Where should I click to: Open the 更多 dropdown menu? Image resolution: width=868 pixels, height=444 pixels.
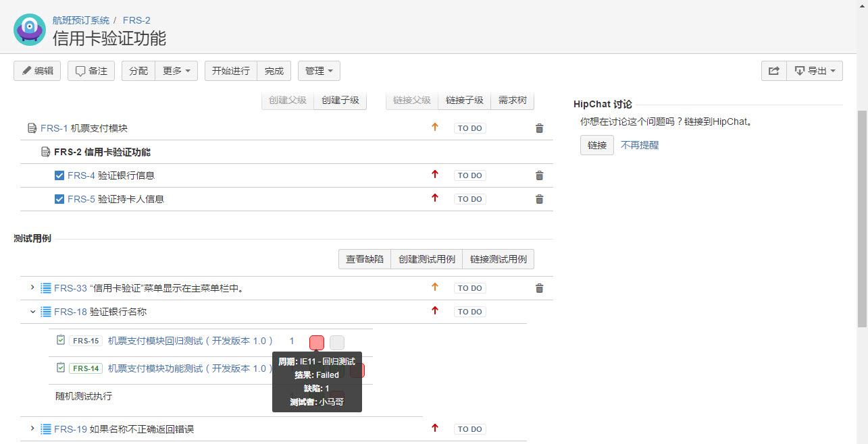pyautogui.click(x=176, y=71)
